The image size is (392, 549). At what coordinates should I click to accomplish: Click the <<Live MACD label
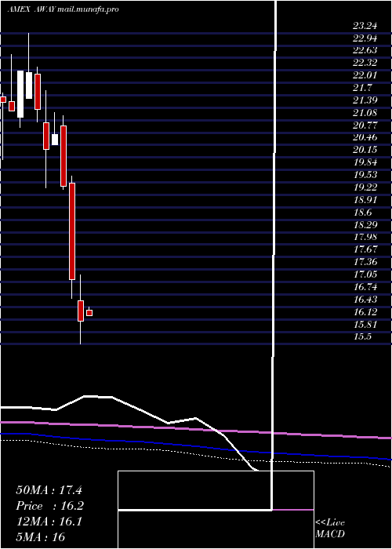coord(330,529)
